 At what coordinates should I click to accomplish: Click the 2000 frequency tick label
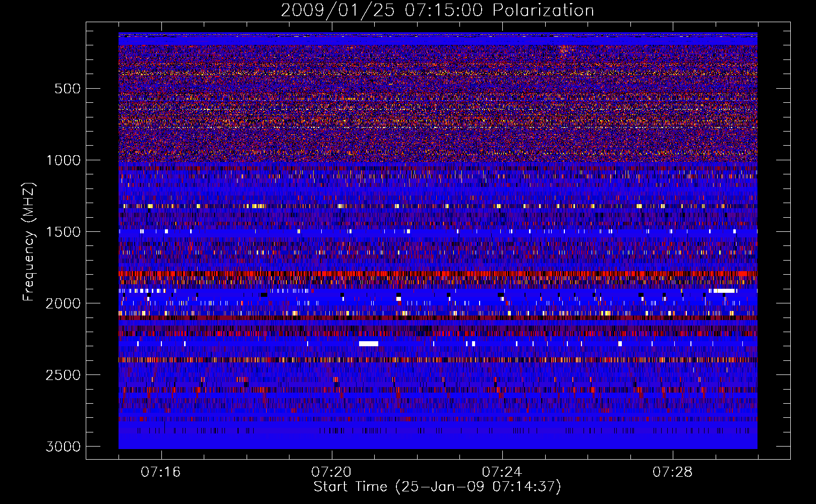pyautogui.click(x=63, y=303)
